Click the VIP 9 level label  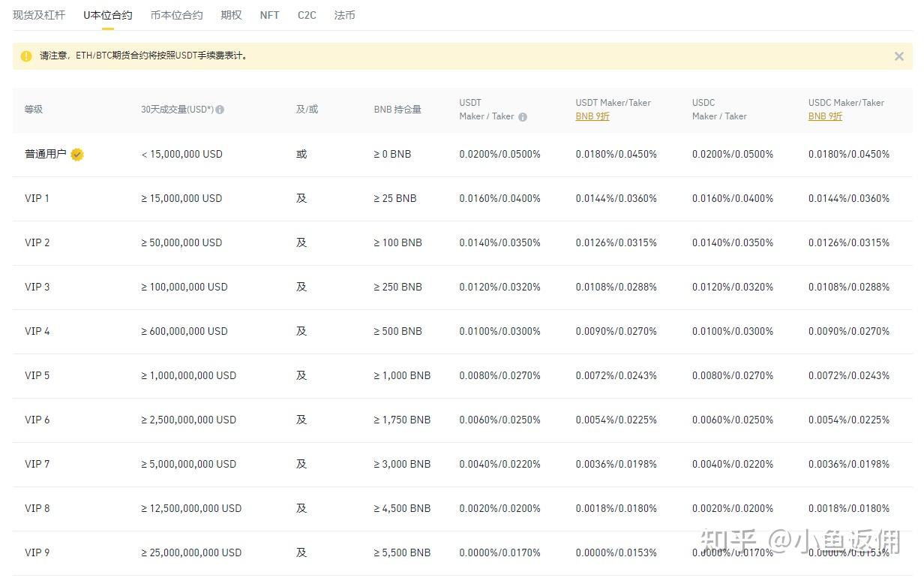click(x=37, y=553)
